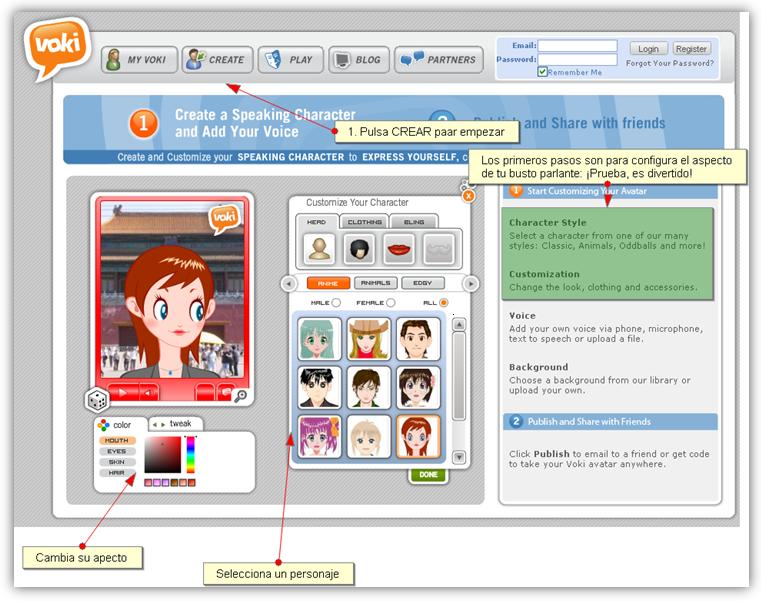This screenshot has width=761, height=601.
Task: Open the BLING tab
Action: pos(414,222)
